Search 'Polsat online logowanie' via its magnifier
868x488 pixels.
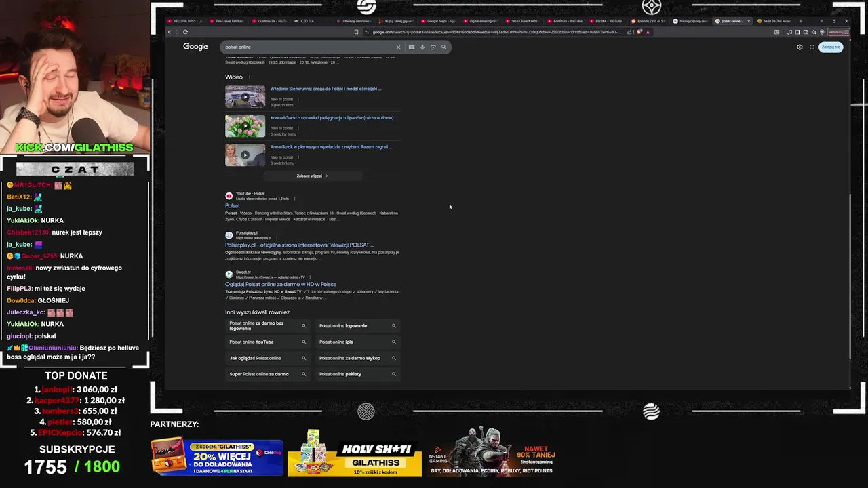(x=394, y=326)
